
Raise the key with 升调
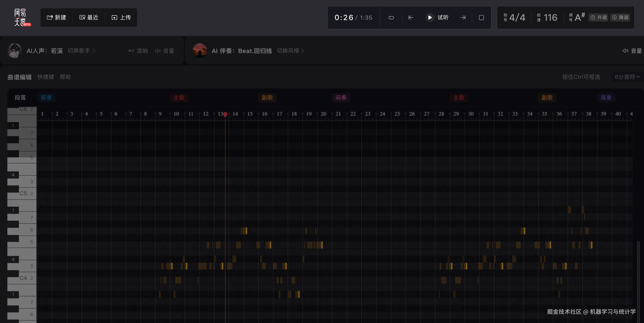(x=598, y=18)
